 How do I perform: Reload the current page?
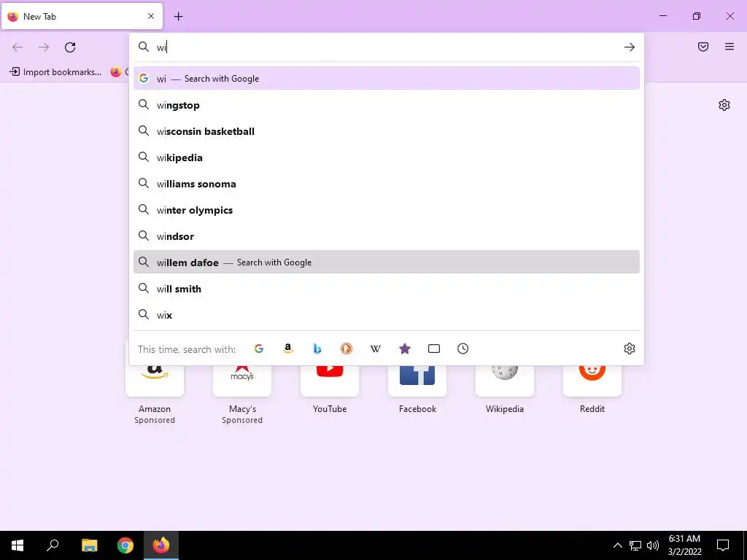(70, 47)
